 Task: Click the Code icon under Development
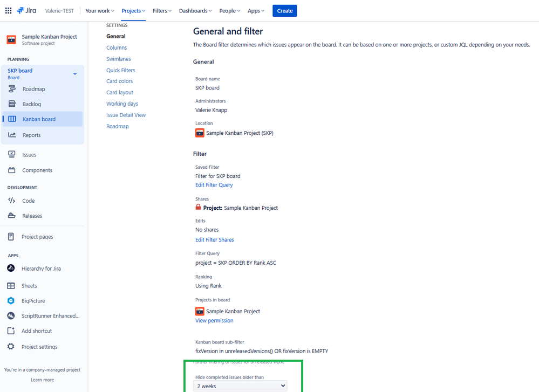point(12,200)
